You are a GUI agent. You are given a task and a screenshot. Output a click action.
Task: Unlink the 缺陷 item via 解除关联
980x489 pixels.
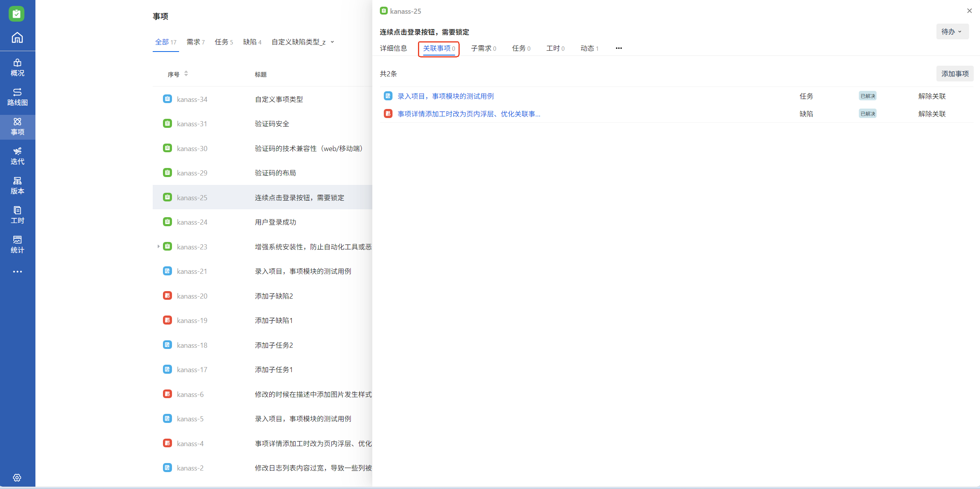coord(932,114)
